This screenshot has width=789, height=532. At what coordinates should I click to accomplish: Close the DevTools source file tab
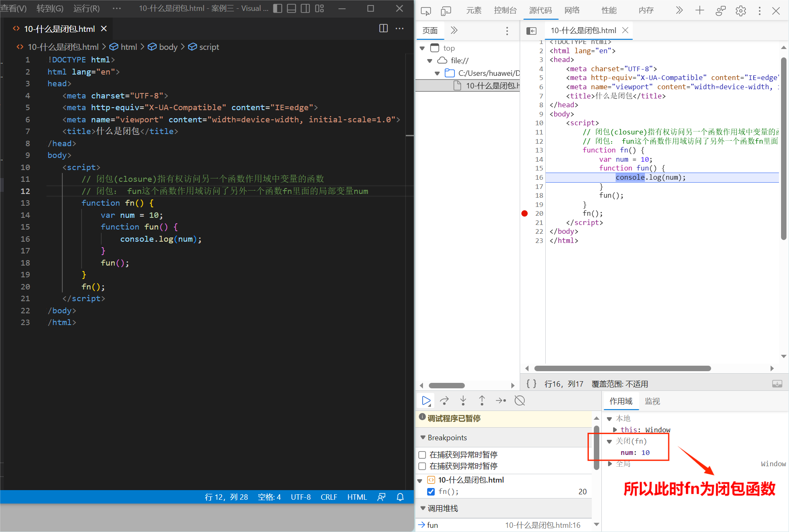tap(625, 30)
